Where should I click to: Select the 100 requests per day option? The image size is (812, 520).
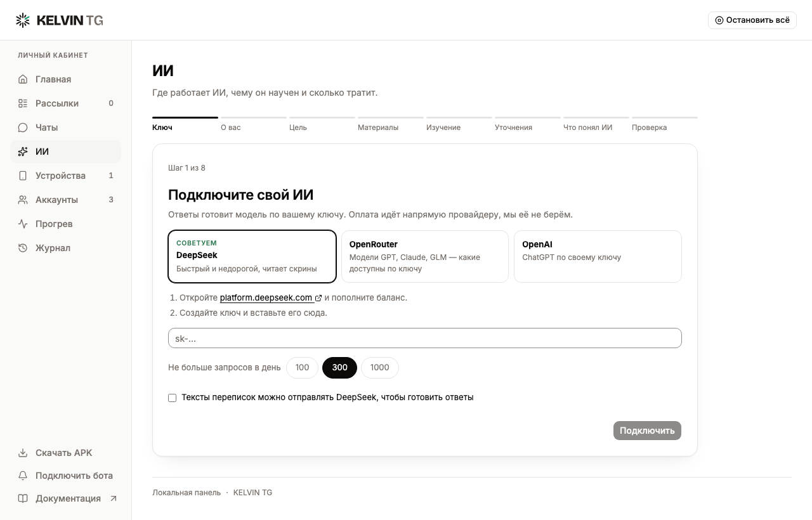point(302,368)
